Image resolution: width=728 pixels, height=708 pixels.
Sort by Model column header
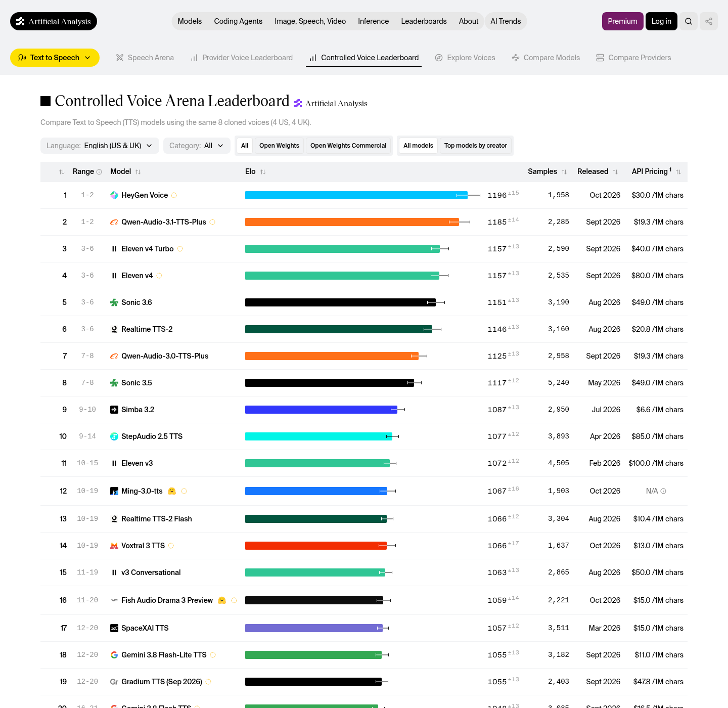pos(125,172)
